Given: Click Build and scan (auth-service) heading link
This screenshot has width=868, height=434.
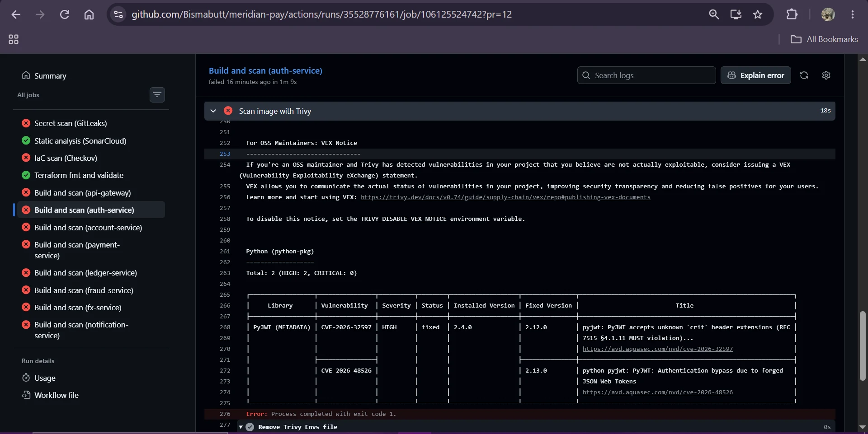Looking at the screenshot, I should coord(265,70).
